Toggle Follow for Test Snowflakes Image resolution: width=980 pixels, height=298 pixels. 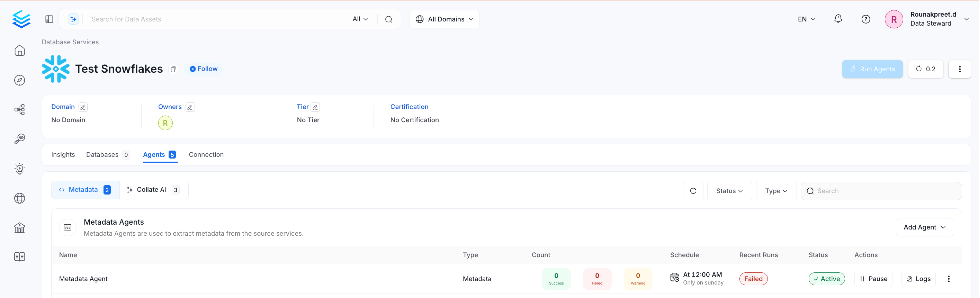pos(204,69)
